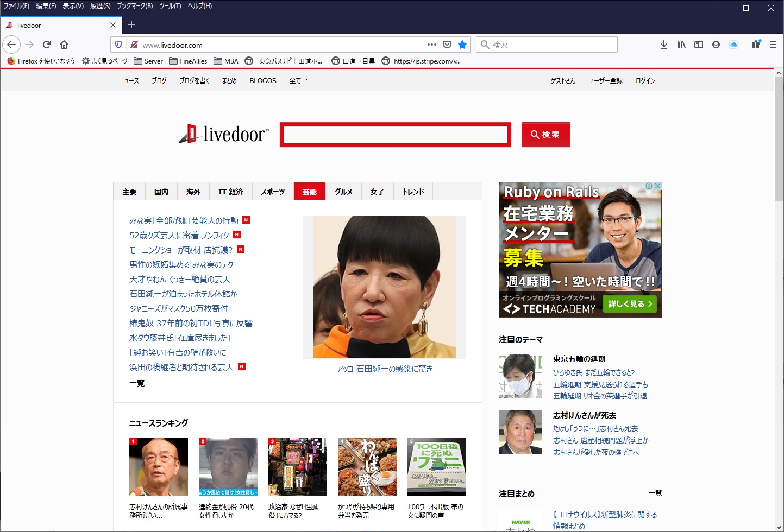
Task: Open the アッコ featured photo thumbnail
Action: pyautogui.click(x=385, y=287)
